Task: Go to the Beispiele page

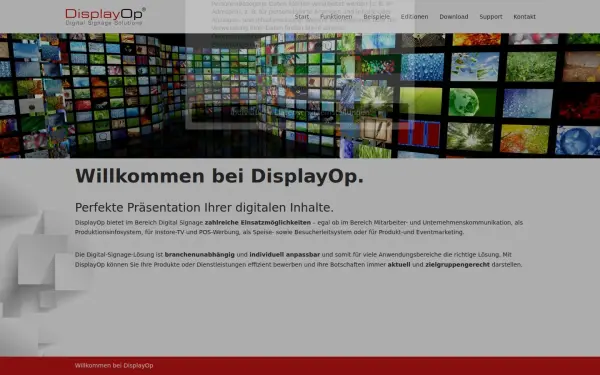Action: coord(377,16)
